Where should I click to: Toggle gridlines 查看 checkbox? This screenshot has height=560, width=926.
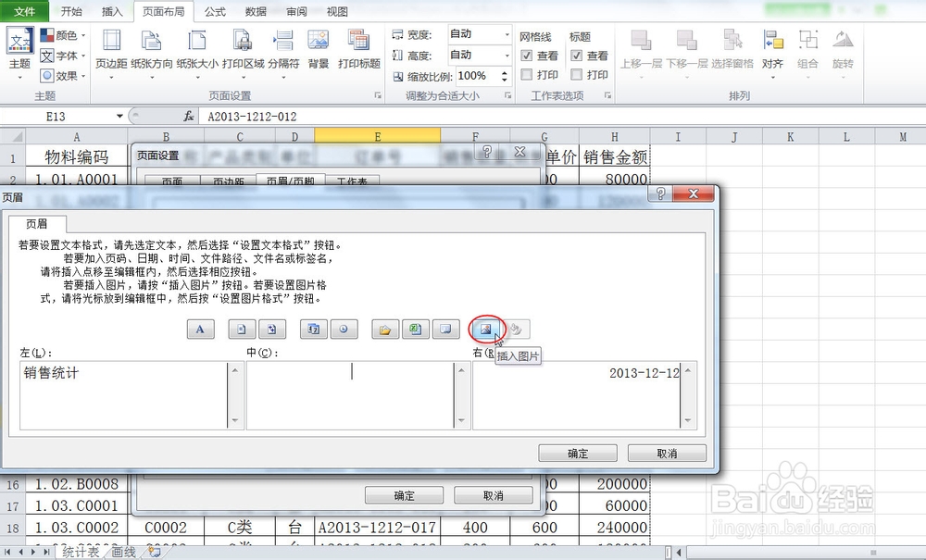click(x=527, y=56)
